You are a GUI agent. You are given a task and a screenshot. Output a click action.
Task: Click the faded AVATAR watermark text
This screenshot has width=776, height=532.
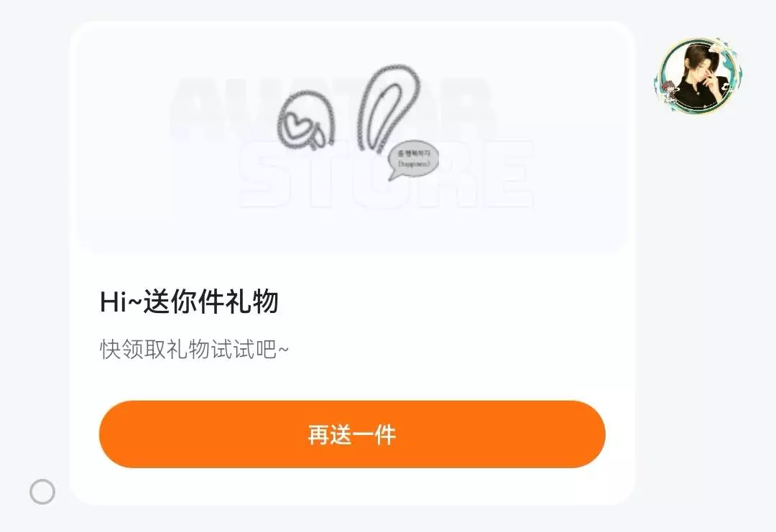coord(331,106)
